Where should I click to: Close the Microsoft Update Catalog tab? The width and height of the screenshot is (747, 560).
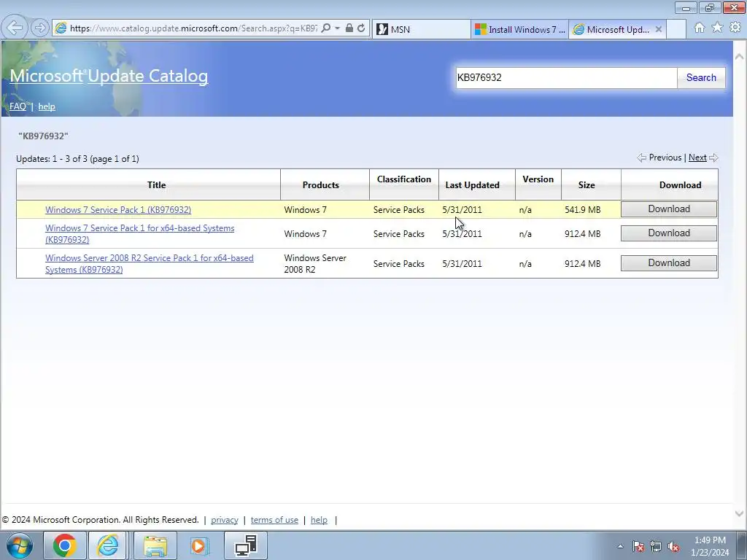pos(659,29)
